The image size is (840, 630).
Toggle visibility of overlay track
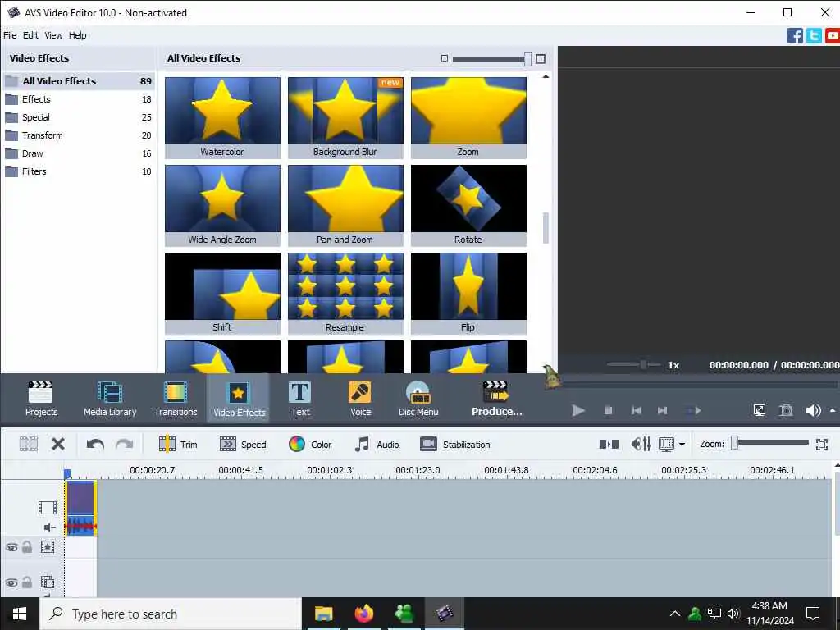click(11, 582)
